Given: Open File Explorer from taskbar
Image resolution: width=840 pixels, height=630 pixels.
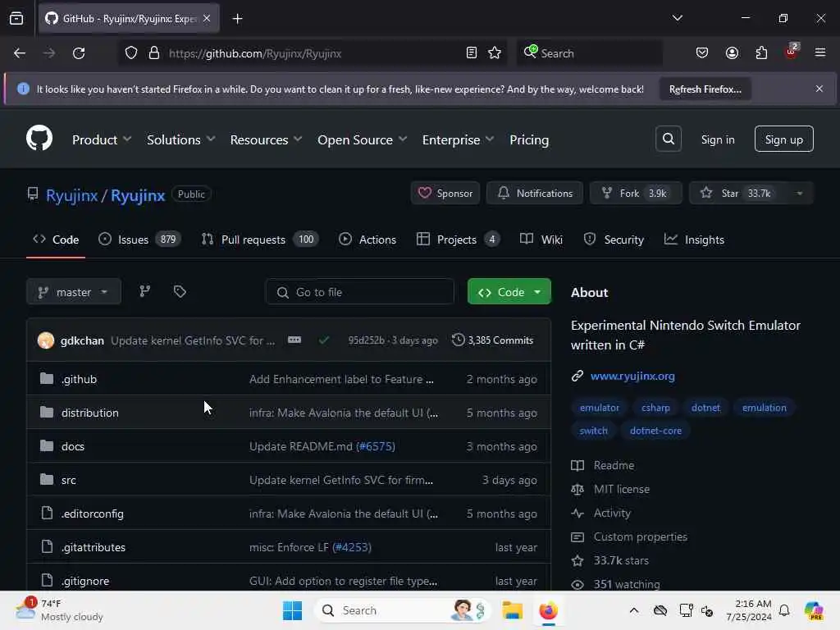Looking at the screenshot, I should pyautogui.click(x=512, y=610).
